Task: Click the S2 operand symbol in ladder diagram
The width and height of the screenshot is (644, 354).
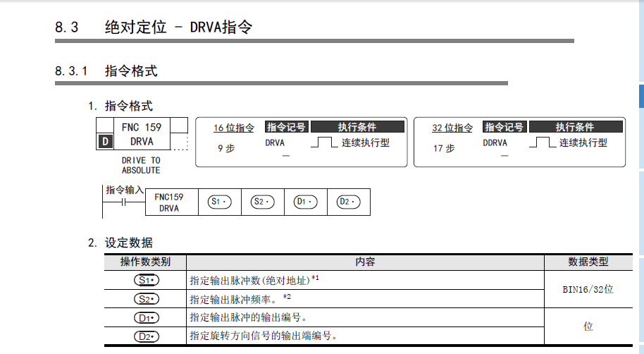Action: [262, 202]
